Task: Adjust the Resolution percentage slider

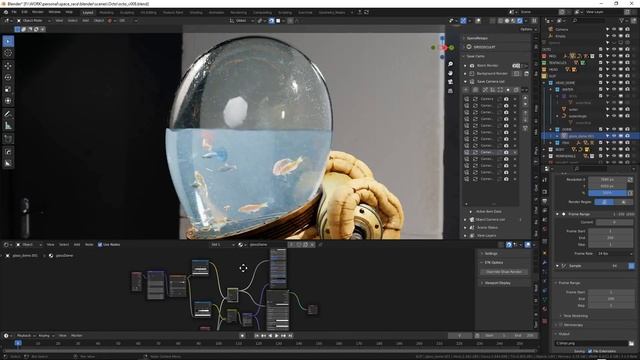Action: point(607,193)
